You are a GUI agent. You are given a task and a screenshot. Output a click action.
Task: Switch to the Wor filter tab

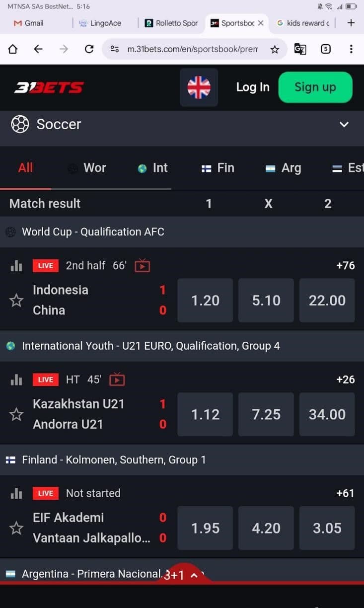click(x=87, y=168)
